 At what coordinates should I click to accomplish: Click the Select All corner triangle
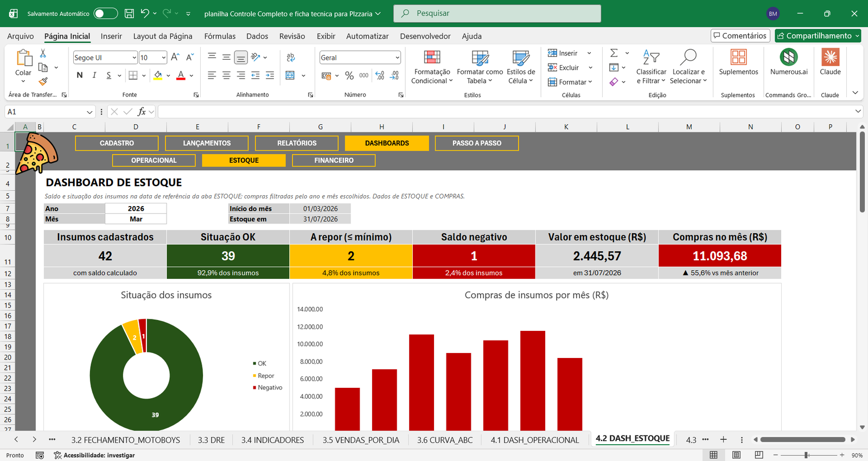coord(10,127)
